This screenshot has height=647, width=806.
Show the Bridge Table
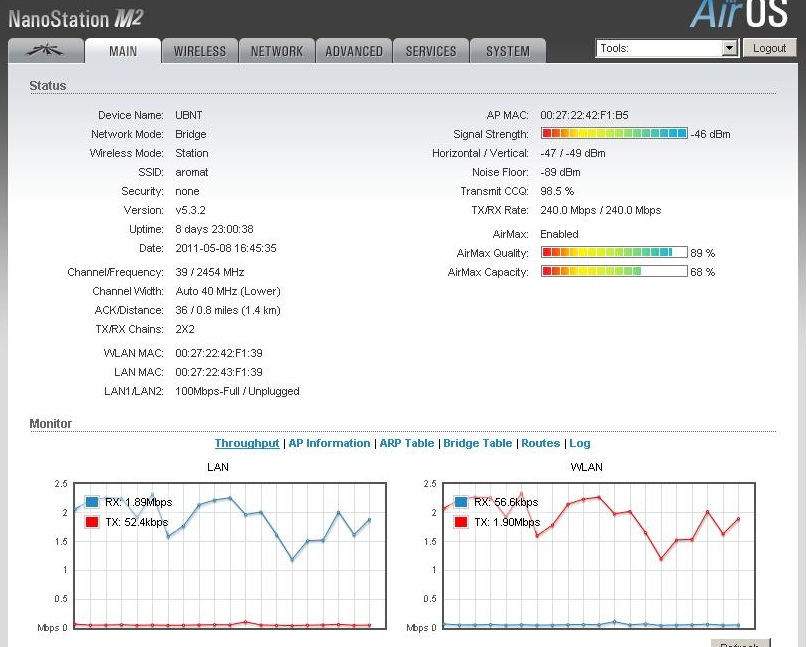(x=478, y=443)
